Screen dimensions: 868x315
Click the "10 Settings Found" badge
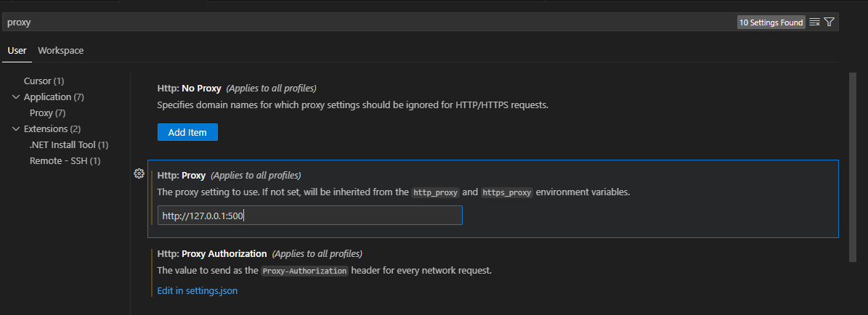[771, 22]
